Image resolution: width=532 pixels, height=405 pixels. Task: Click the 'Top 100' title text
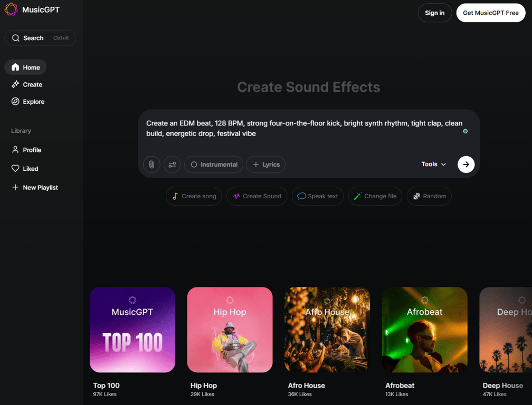(106, 385)
